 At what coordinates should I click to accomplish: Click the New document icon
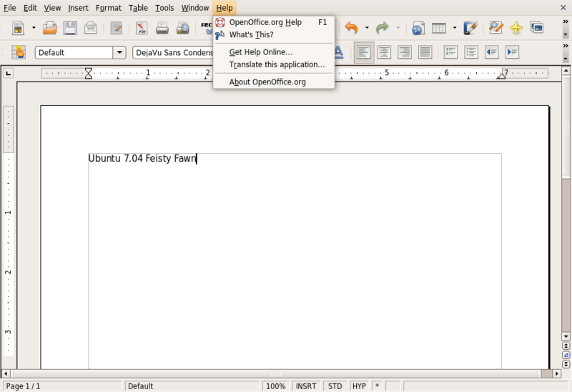point(18,28)
